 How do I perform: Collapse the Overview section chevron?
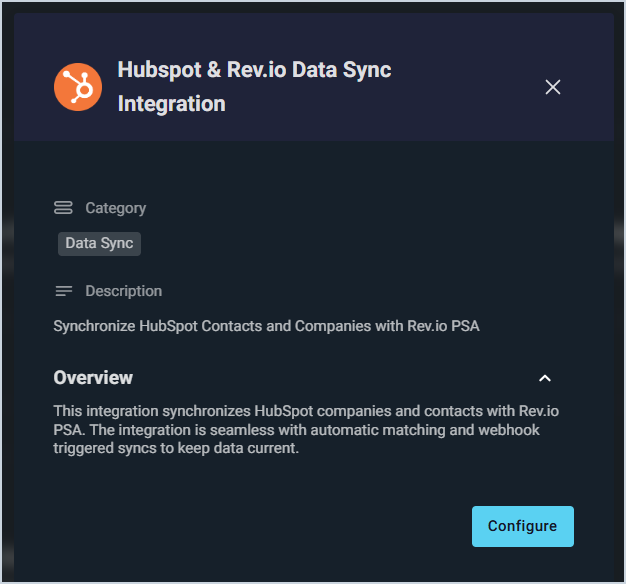pos(545,378)
